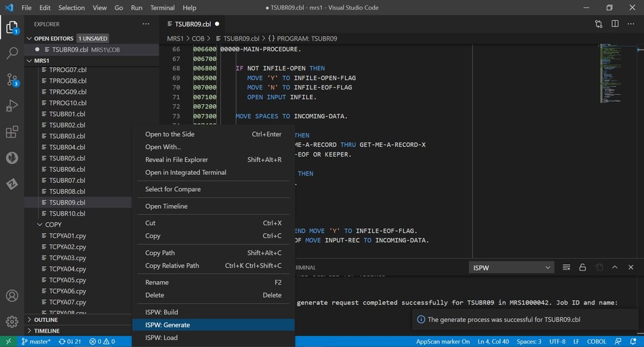644x347 pixels.
Task: Click LF end of line setting
Action: tap(576, 342)
